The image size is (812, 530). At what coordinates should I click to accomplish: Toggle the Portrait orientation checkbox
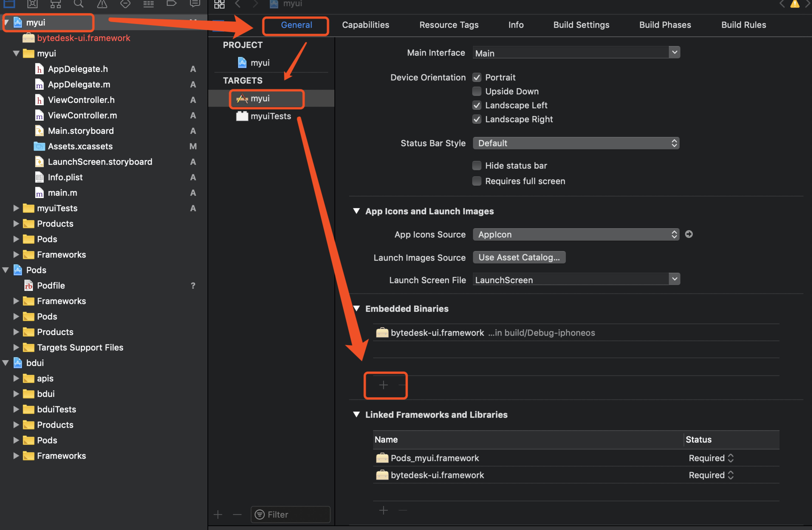tap(477, 77)
